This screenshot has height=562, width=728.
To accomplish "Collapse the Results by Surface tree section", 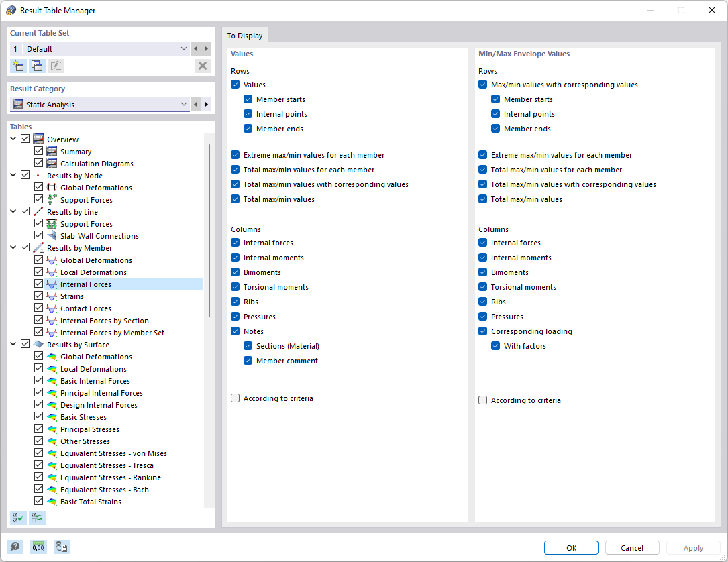I will [13, 344].
